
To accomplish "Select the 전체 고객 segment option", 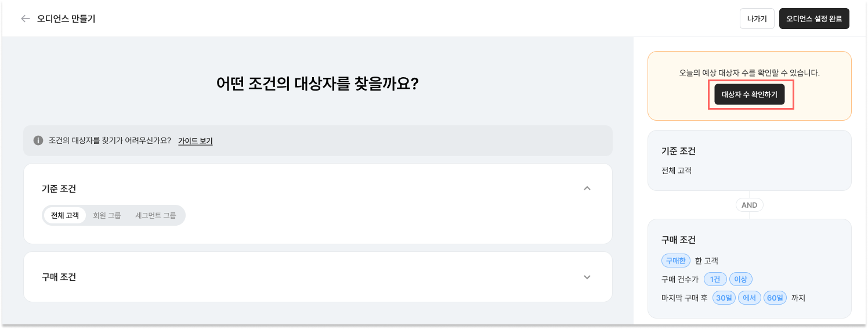I will click(64, 215).
